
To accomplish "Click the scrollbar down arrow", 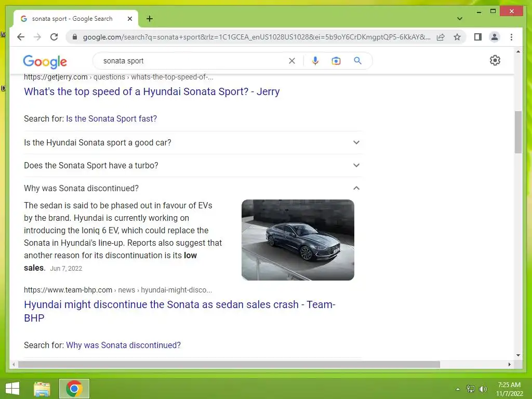I will pos(518,355).
